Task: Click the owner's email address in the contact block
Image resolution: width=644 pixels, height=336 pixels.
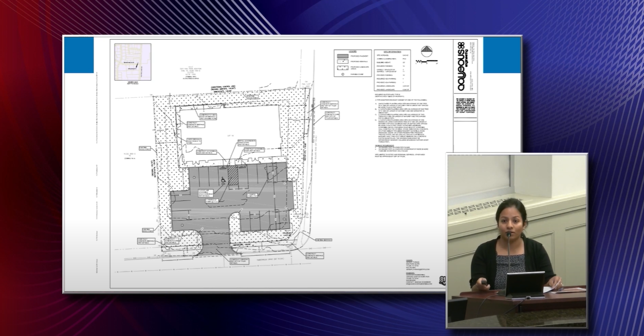Action: 417,269
